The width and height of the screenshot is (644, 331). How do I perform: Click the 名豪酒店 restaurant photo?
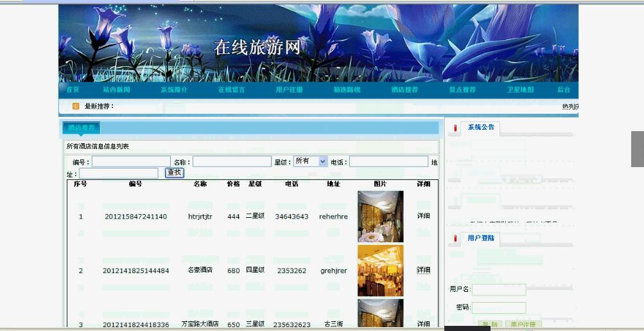[x=380, y=271]
